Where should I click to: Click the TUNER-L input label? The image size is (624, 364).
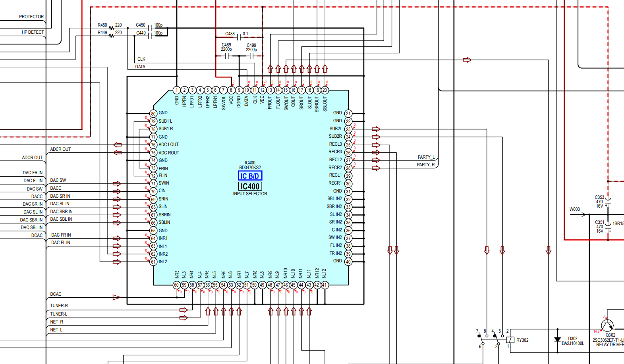(x=59, y=314)
